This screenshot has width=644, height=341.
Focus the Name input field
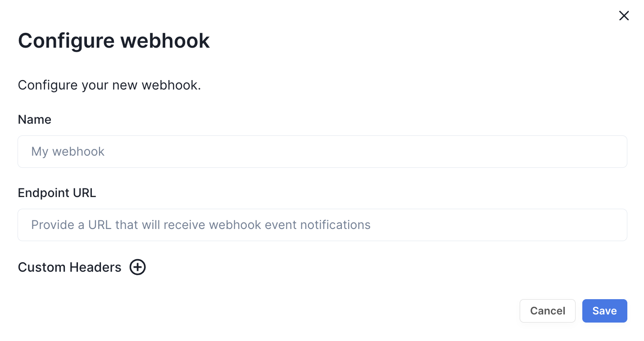point(322,152)
